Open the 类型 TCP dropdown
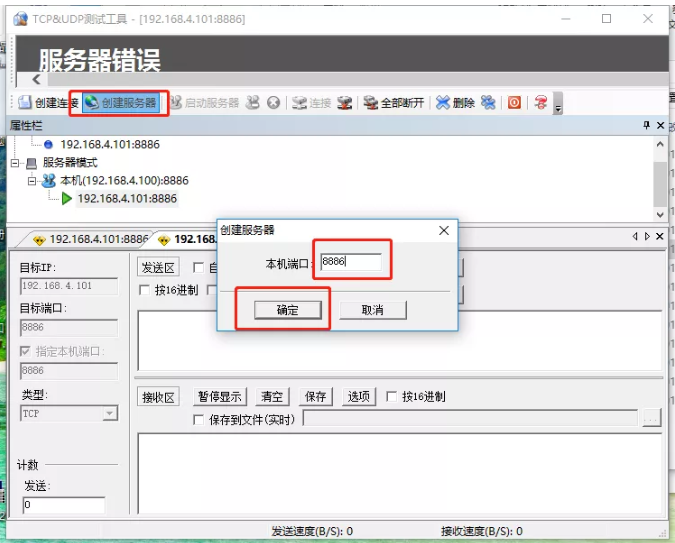 click(109, 414)
